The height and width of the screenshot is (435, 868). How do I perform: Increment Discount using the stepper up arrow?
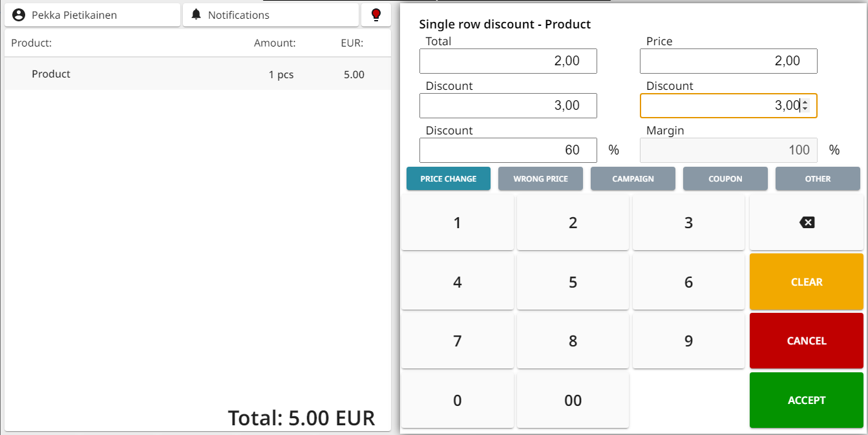(807, 102)
